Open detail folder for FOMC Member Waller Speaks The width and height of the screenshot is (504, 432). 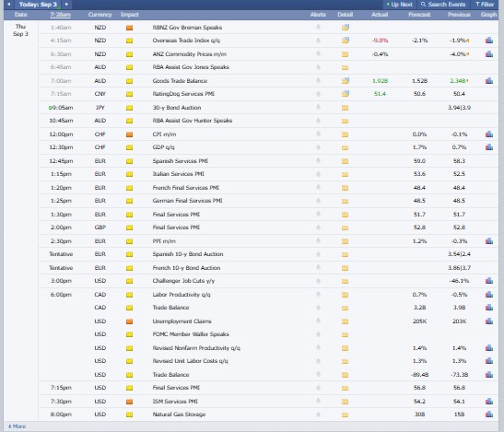tap(345, 334)
